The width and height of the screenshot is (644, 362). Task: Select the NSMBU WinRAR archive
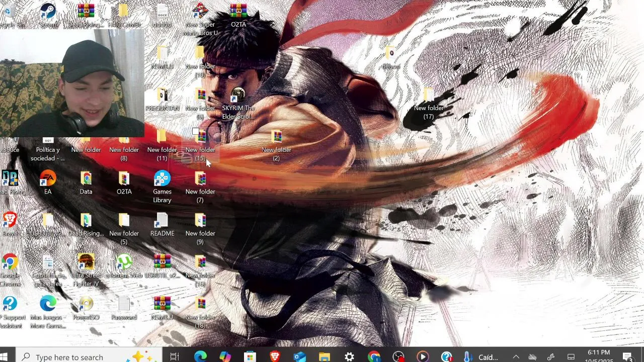(x=162, y=308)
